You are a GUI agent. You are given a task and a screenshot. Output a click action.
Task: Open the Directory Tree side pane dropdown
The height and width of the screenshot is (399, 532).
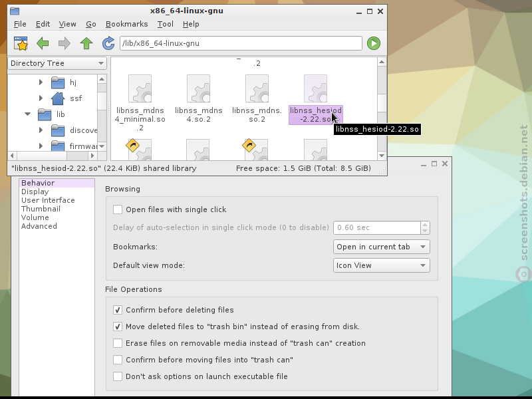[x=57, y=63]
